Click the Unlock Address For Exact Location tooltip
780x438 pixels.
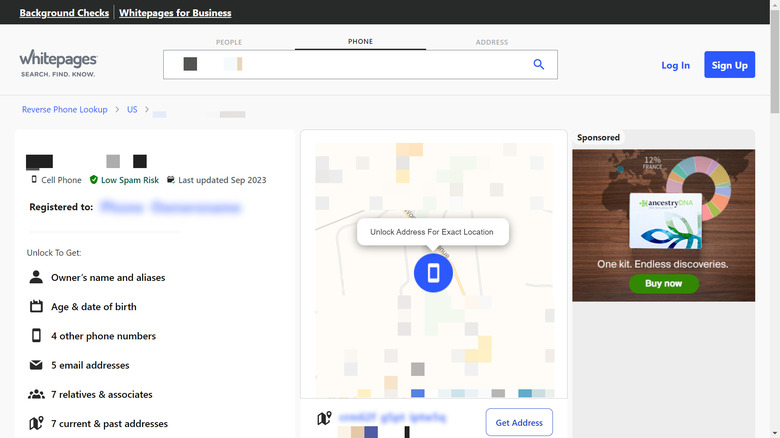click(x=432, y=232)
